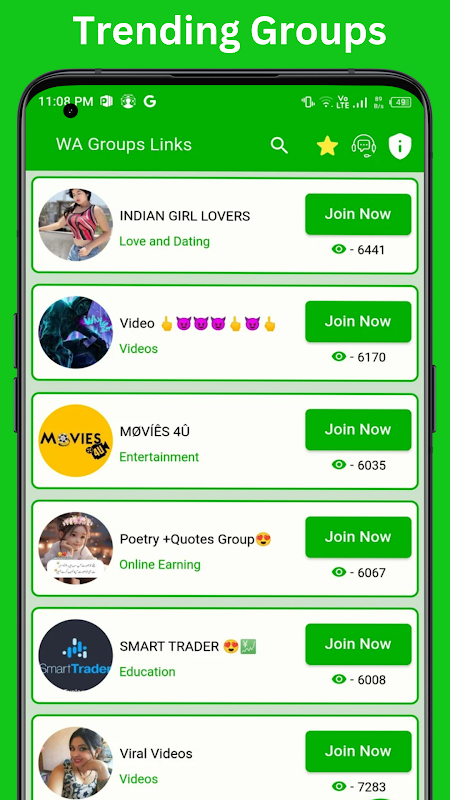Tap the WA Groups Links title
Image resolution: width=450 pixels, height=800 pixels.
click(x=124, y=144)
